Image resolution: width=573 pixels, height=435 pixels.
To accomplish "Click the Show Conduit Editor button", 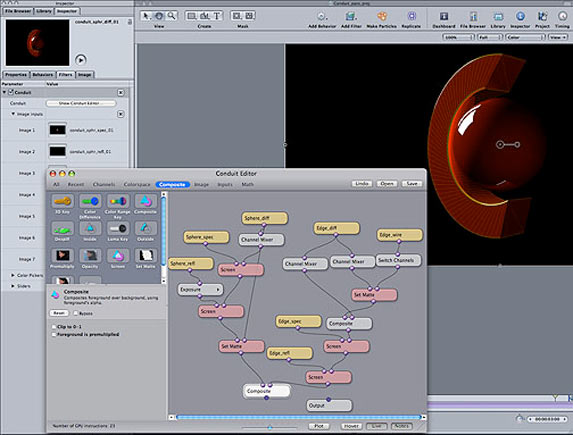I will [81, 103].
